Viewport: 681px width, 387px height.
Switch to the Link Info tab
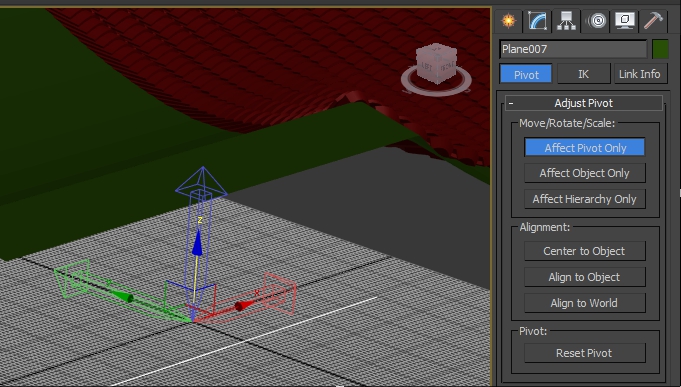click(640, 74)
